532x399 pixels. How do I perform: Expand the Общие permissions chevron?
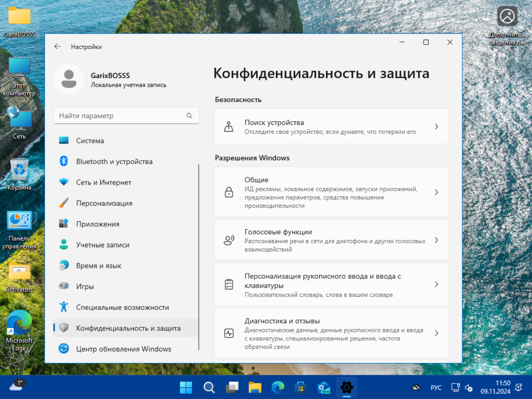(436, 192)
